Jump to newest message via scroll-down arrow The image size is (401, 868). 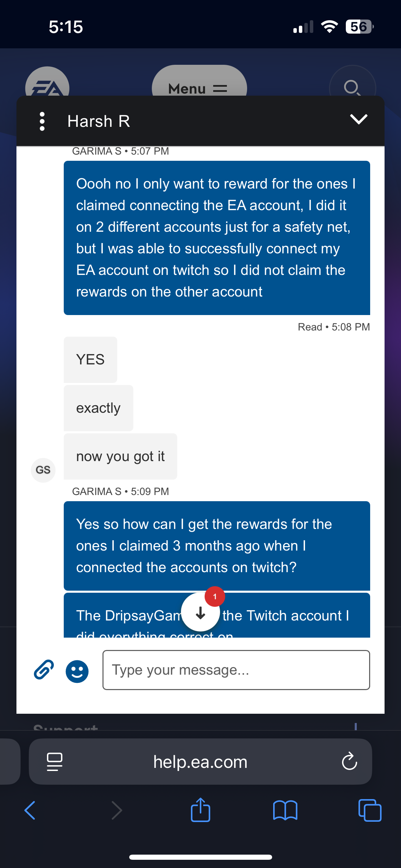click(200, 612)
